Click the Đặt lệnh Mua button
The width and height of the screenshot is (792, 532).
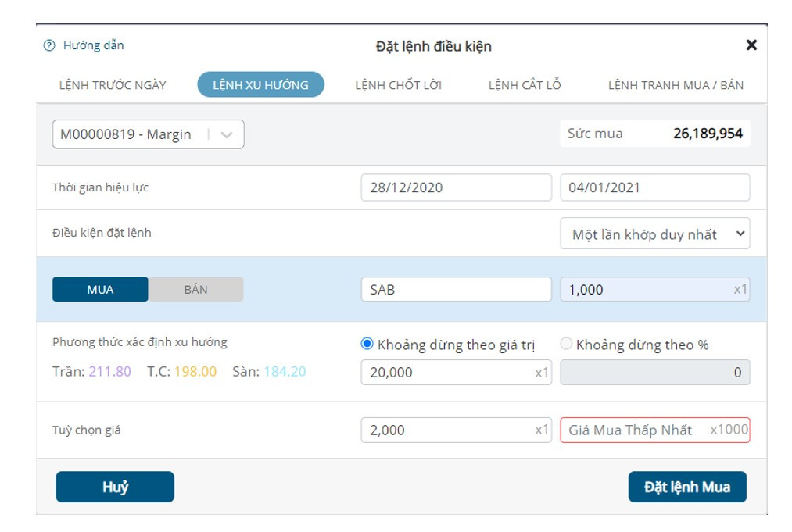pyautogui.click(x=686, y=487)
